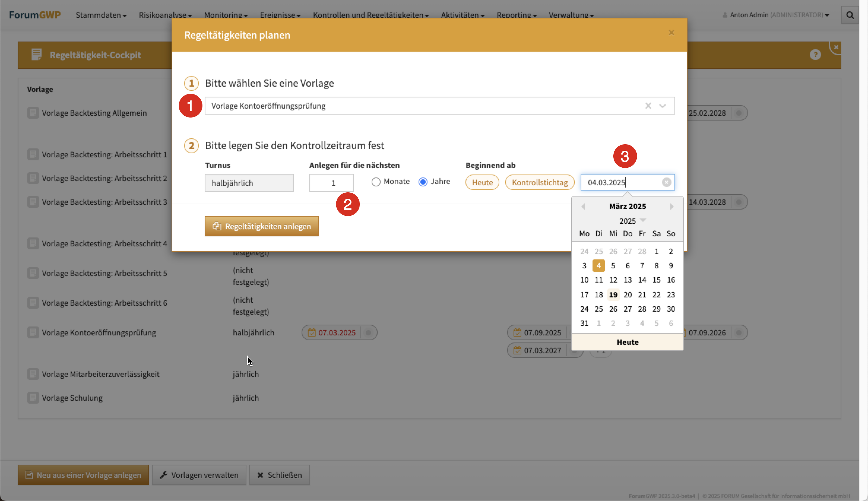Clear the selected Vorlage with the X icon
Viewport: 868px width, 501px height.
[648, 106]
